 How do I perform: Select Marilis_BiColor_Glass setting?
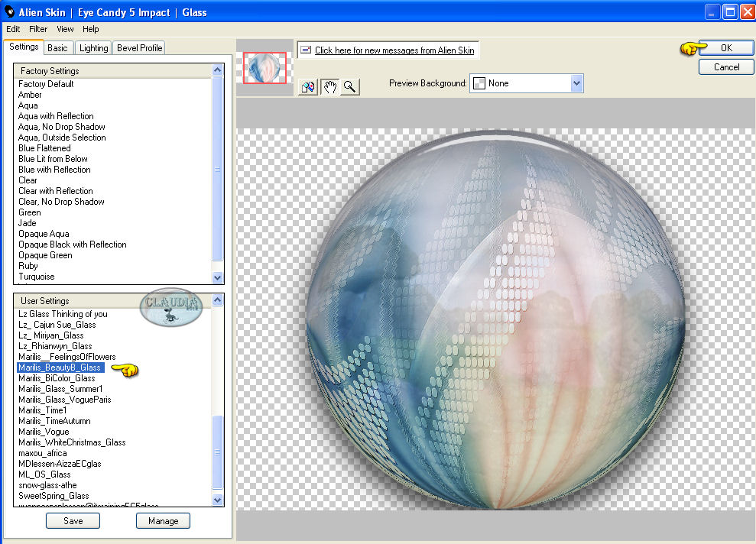pyautogui.click(x=57, y=378)
